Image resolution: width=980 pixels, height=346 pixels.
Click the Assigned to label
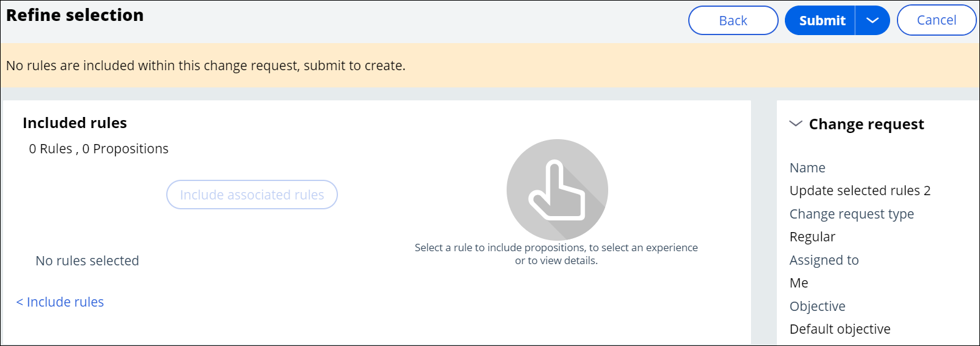coord(824,260)
